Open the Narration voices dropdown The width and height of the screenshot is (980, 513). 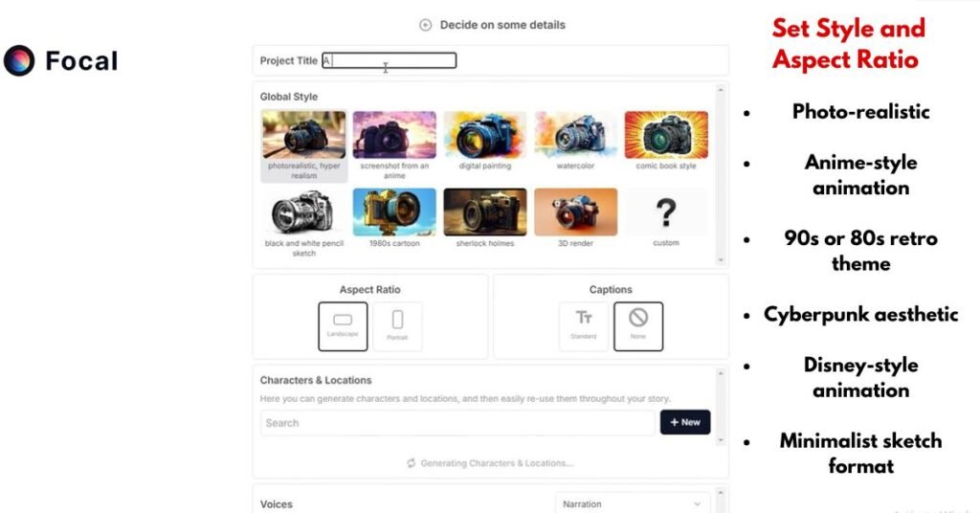coord(633,503)
